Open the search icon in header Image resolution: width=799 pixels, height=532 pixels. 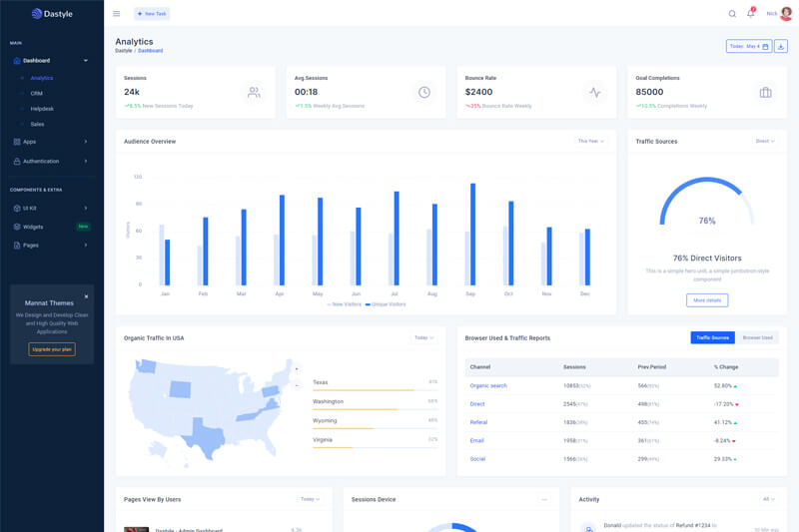pyautogui.click(x=732, y=14)
